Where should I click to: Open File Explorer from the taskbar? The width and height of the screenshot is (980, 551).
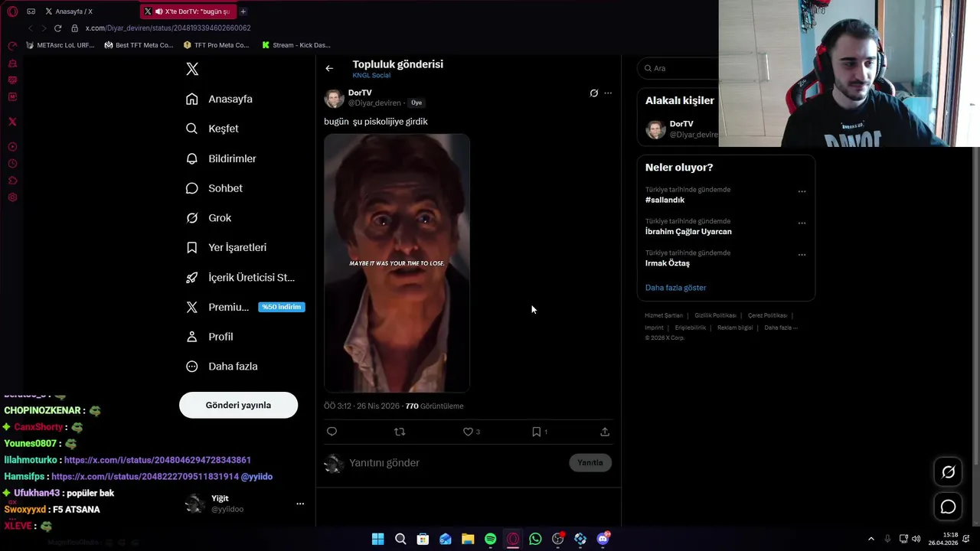click(x=468, y=539)
